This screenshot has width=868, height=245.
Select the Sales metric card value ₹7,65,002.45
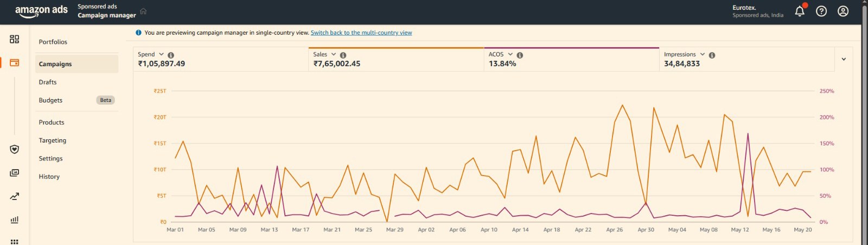pyautogui.click(x=337, y=63)
